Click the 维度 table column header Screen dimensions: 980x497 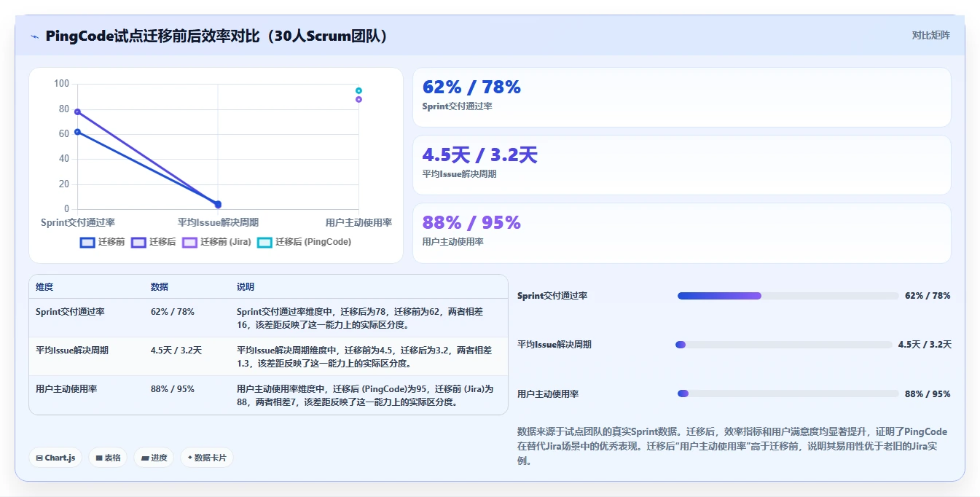coord(44,287)
